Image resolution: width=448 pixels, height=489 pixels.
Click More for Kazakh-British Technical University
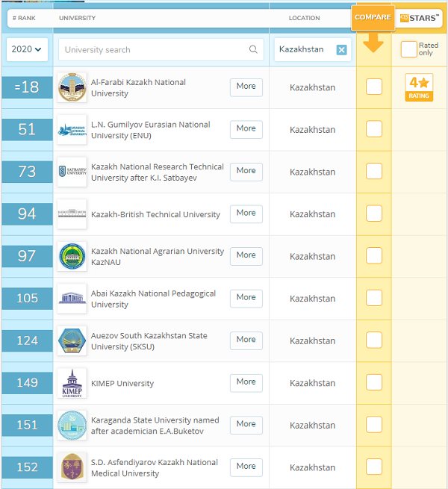246,214
